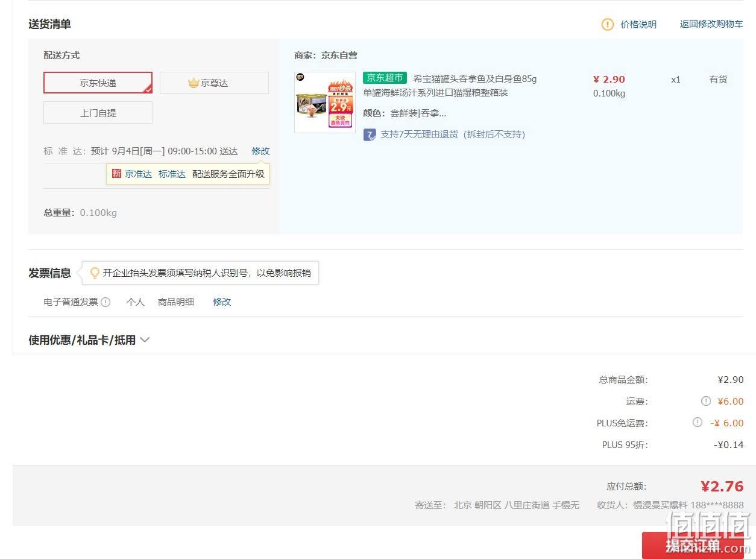Click PLUS免运费 discount -¥ 6.00
Screen dimensions: 756x559
[x=726, y=423]
